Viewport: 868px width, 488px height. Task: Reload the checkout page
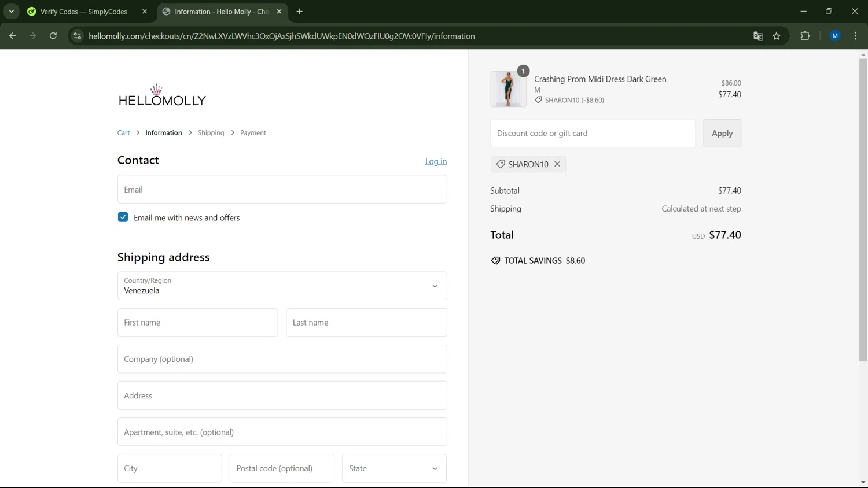click(x=53, y=36)
